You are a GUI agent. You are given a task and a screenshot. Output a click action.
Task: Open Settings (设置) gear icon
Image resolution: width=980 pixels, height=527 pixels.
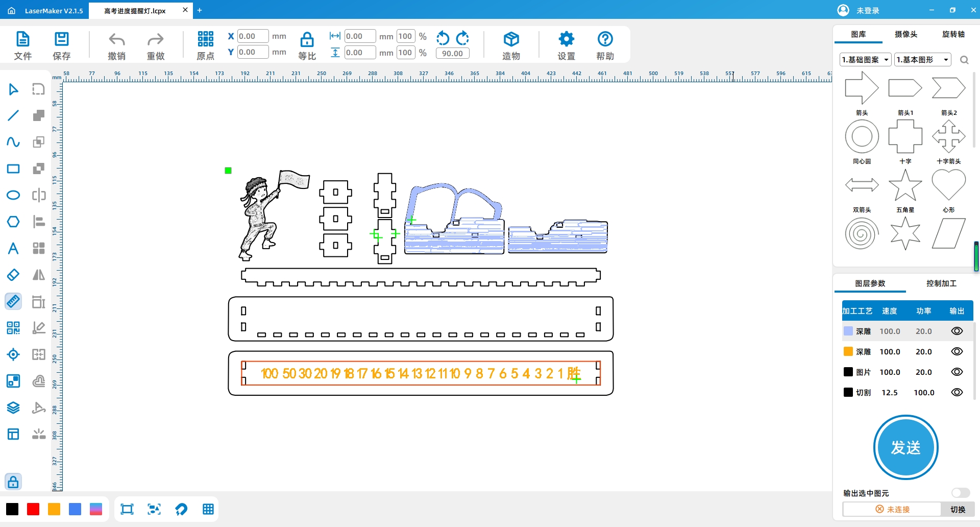pyautogui.click(x=566, y=40)
